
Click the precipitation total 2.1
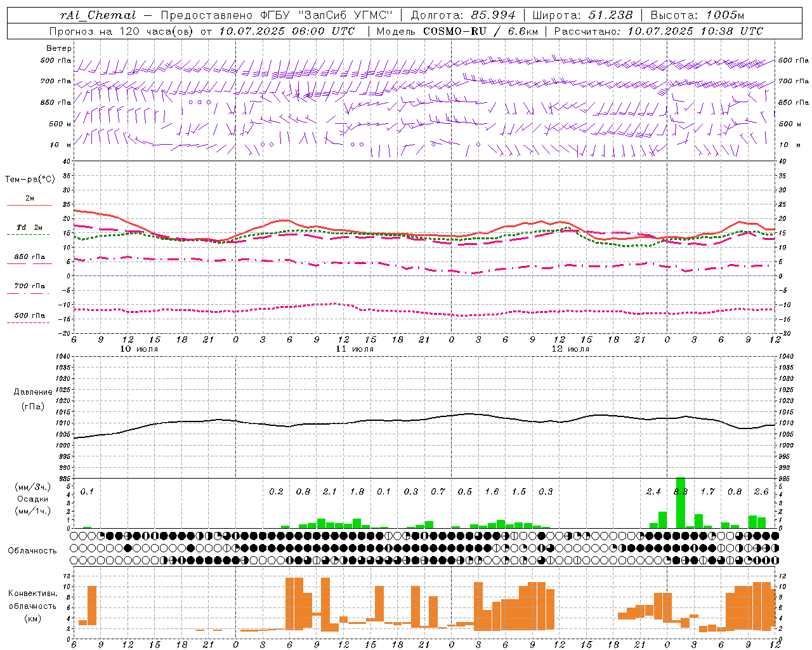330,491
